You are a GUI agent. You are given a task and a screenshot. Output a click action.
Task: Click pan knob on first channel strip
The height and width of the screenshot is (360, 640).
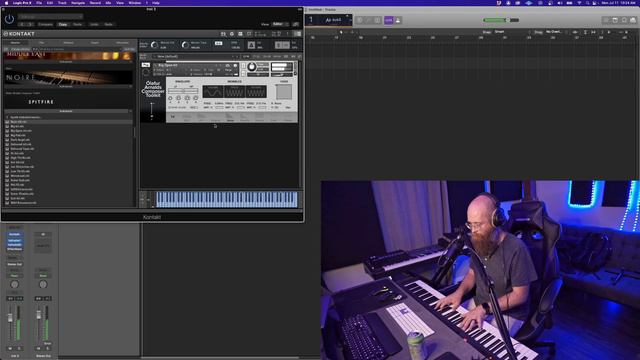[14, 284]
